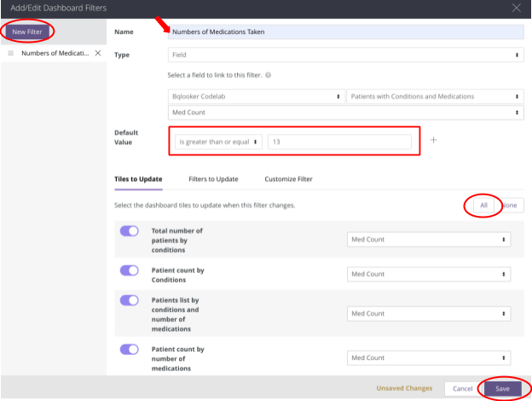Close the Add/Edit Dashboard Filters dialog
This screenshot has width=532, height=401.
(x=515, y=8)
